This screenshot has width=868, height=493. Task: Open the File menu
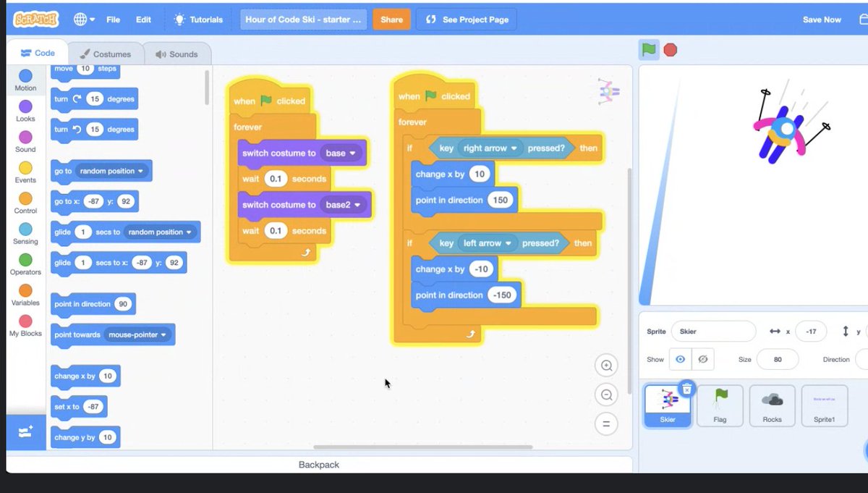tap(113, 20)
